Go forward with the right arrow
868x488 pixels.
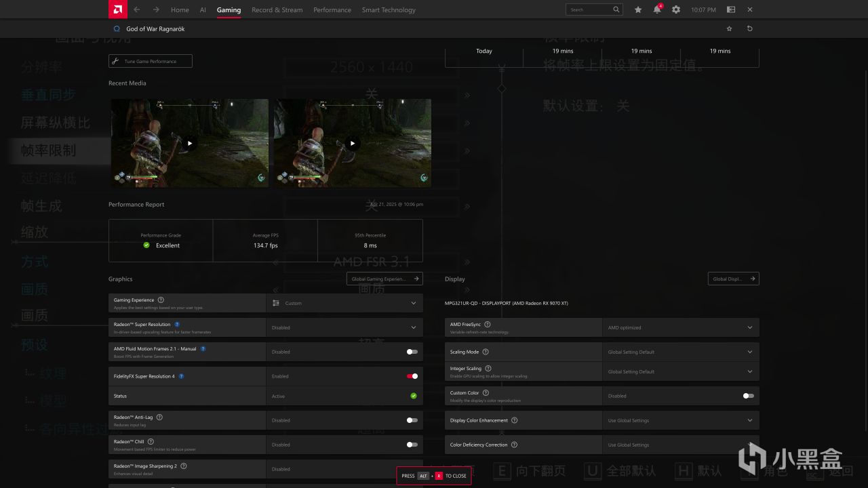pos(156,9)
